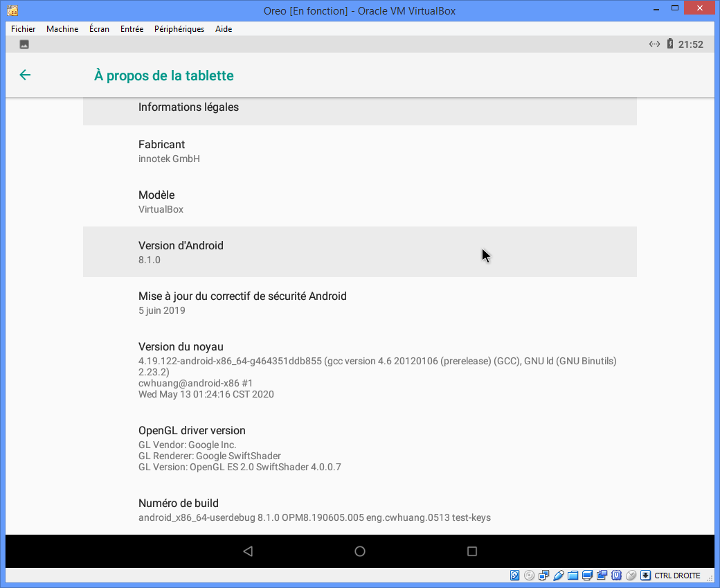This screenshot has width=720, height=588.
Task: Open the network adapters status icon
Action: 543,576
